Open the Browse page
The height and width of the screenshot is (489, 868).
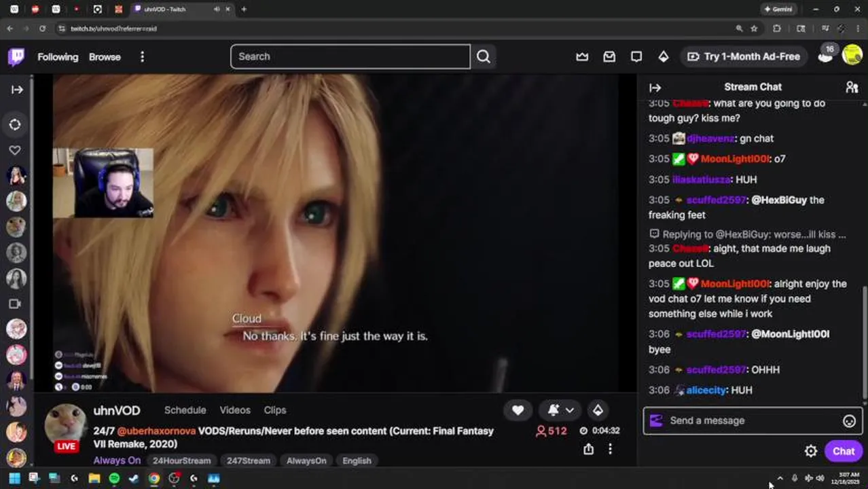(x=105, y=57)
